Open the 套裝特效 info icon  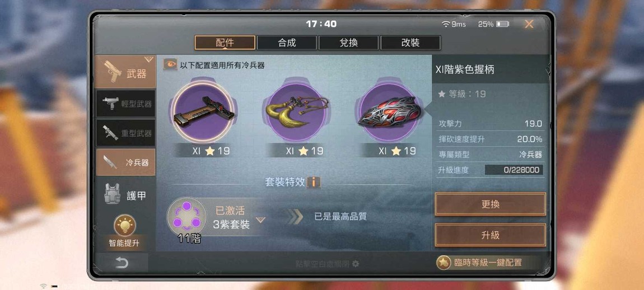314,182
